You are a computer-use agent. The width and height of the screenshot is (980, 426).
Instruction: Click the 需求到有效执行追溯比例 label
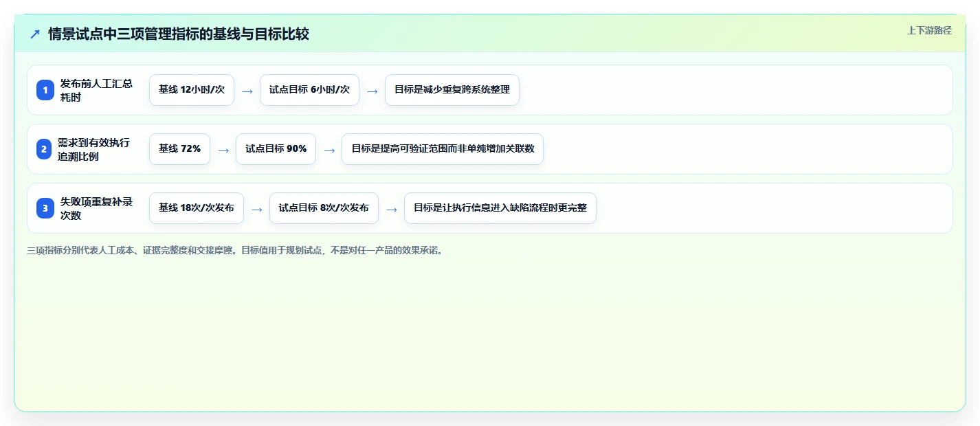93,149
